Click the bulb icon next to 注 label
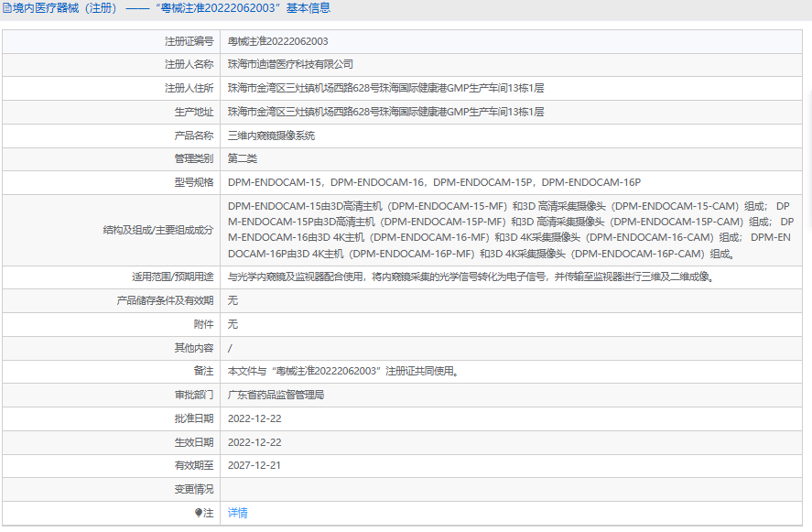 [x=199, y=513]
